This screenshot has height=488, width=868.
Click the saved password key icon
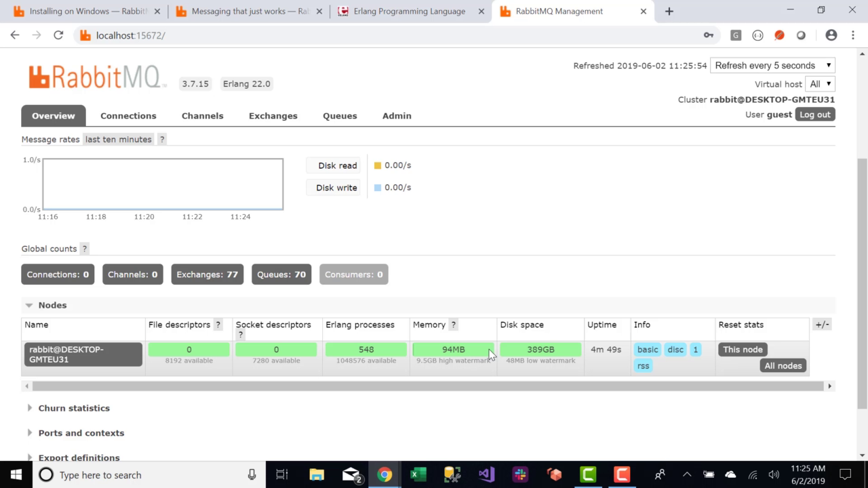pos(709,35)
